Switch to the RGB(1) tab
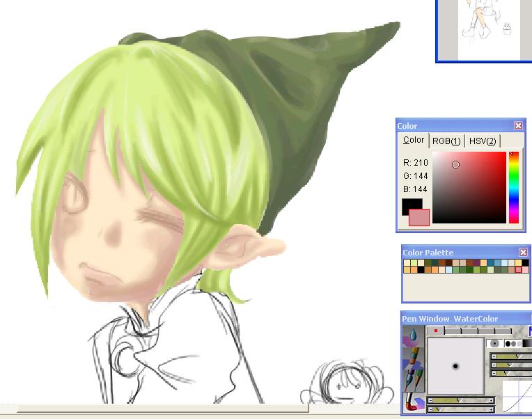This screenshot has height=419, width=532. 446,141
